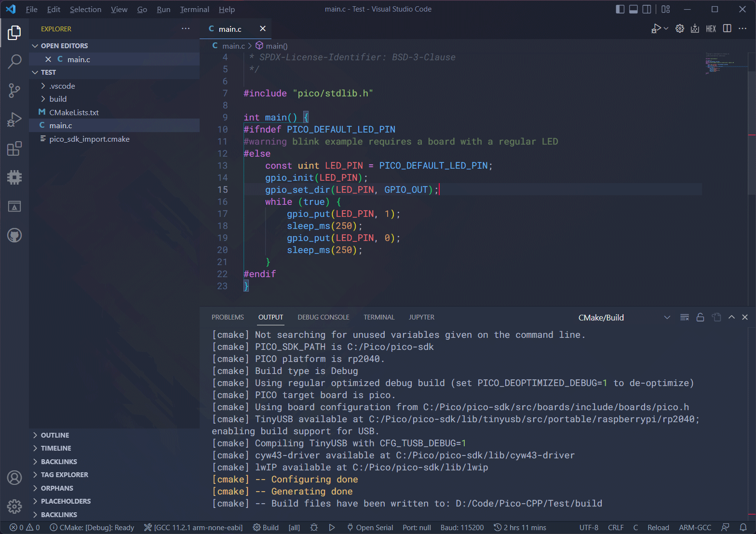Open the Extensions view
The height and width of the screenshot is (534, 756).
pos(14,148)
